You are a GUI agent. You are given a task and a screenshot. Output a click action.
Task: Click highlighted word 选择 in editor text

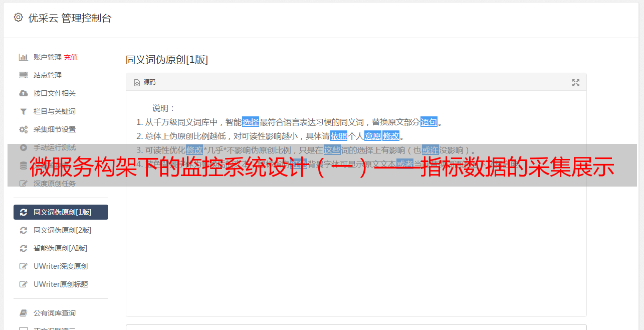point(251,122)
